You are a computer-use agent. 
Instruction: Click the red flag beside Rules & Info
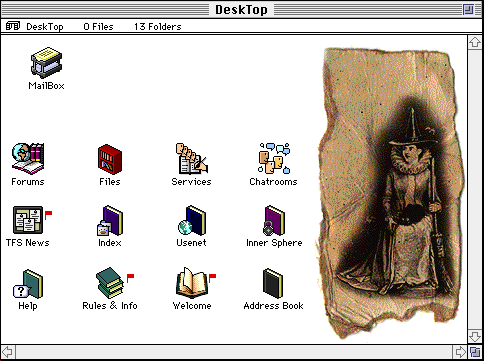[x=130, y=278]
